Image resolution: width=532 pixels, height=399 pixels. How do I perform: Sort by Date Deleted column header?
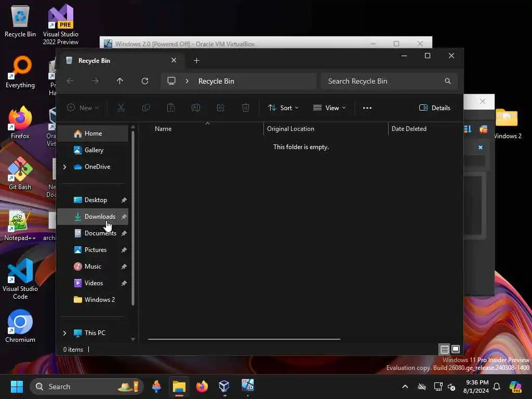tap(426, 129)
